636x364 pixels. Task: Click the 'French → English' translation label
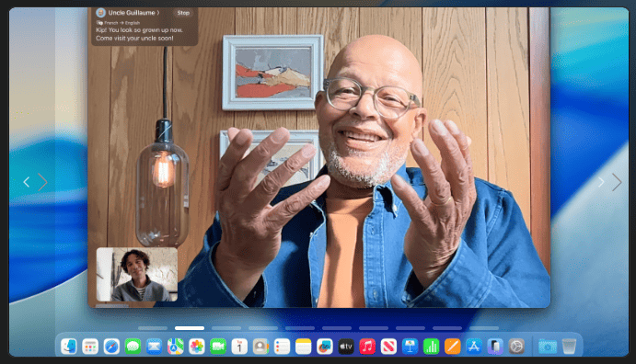[122, 23]
